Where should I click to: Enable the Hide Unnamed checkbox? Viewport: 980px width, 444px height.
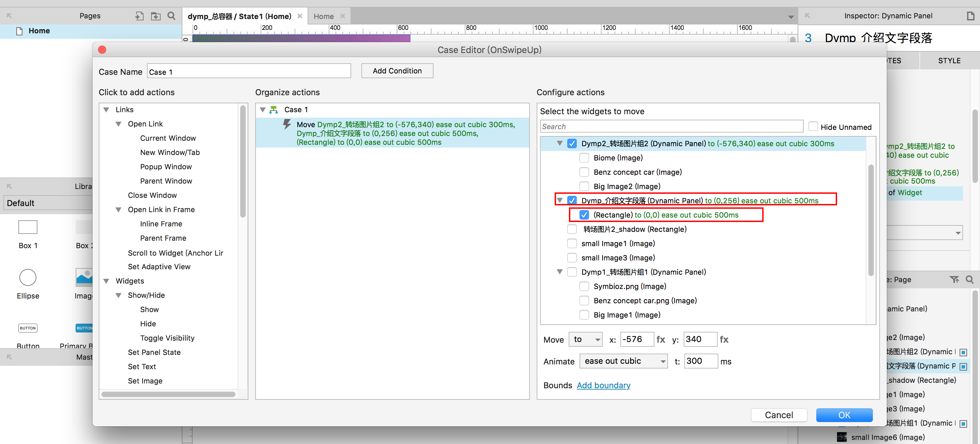813,126
